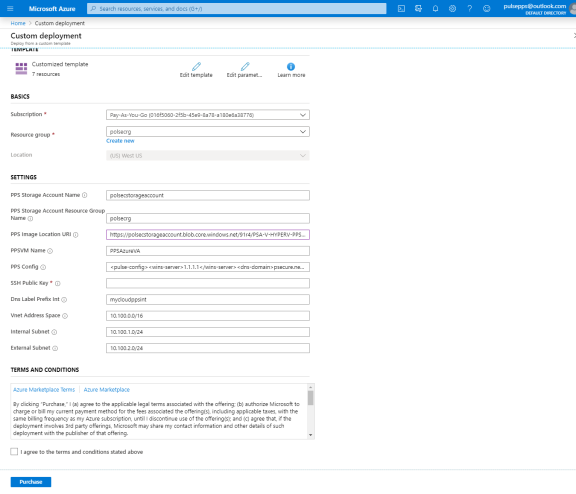576x494 pixels.
Task: Check the agree to terms checkbox
Action: tap(14, 451)
